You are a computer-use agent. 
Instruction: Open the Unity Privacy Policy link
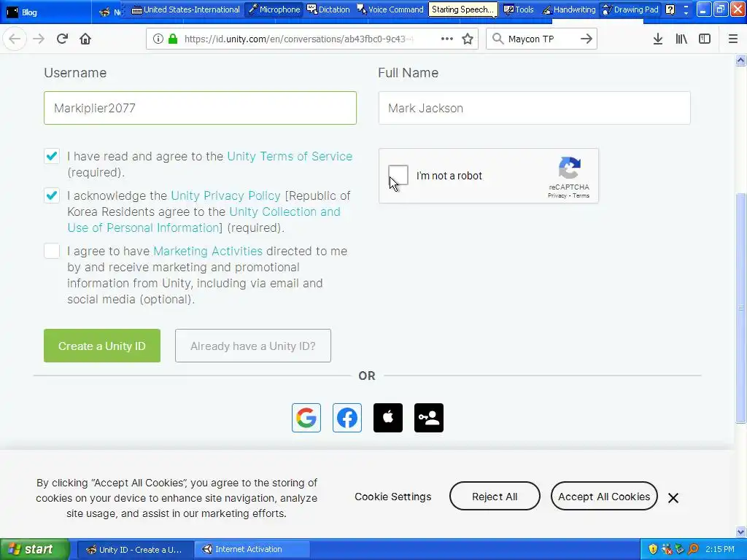point(226,195)
